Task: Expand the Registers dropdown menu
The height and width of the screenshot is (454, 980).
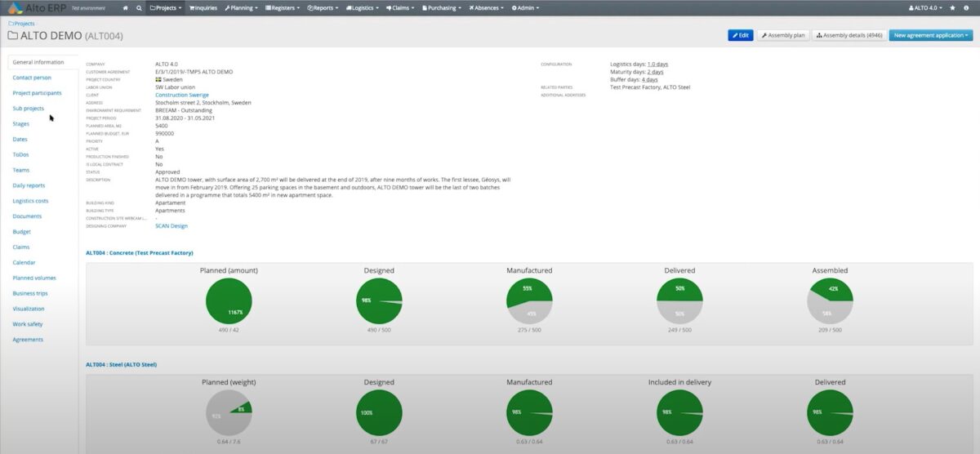Action: (282, 7)
